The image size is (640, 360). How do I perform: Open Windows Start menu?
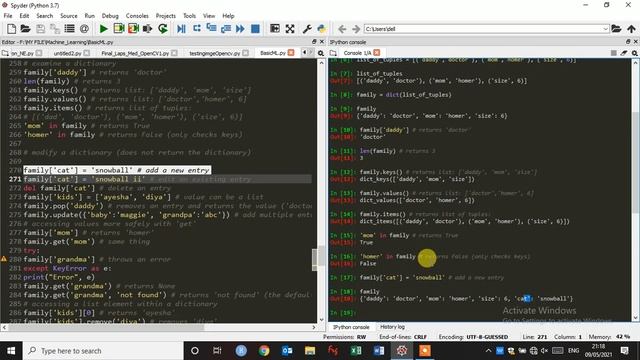point(11,351)
